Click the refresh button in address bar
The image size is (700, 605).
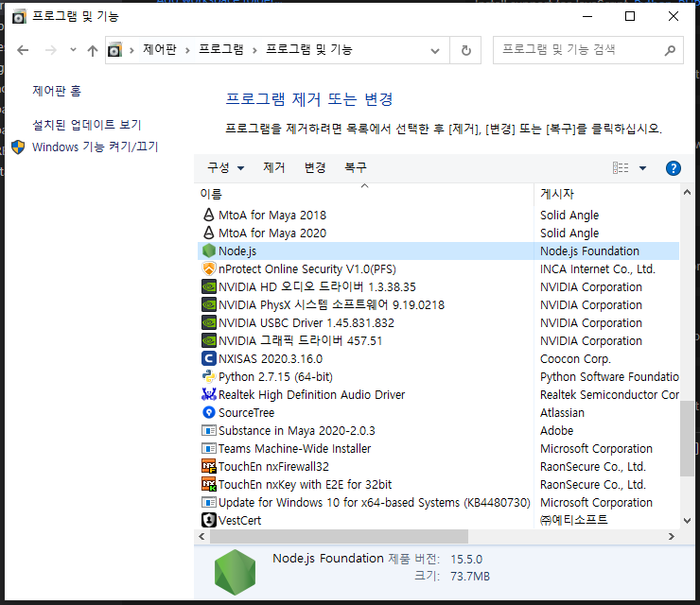(x=465, y=50)
